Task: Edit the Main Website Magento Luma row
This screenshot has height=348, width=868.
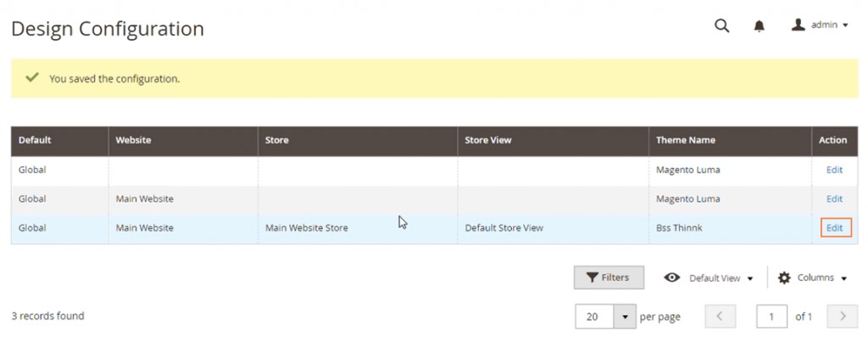Action: pos(835,199)
